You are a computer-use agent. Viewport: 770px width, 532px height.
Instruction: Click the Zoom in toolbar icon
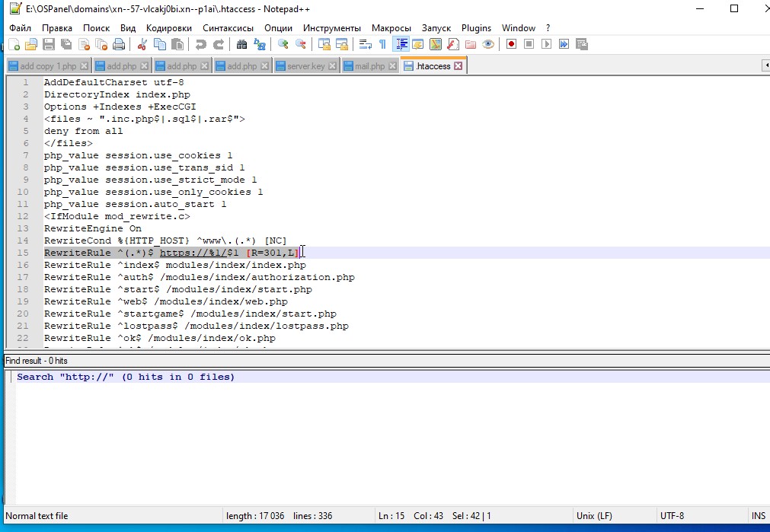(283, 44)
